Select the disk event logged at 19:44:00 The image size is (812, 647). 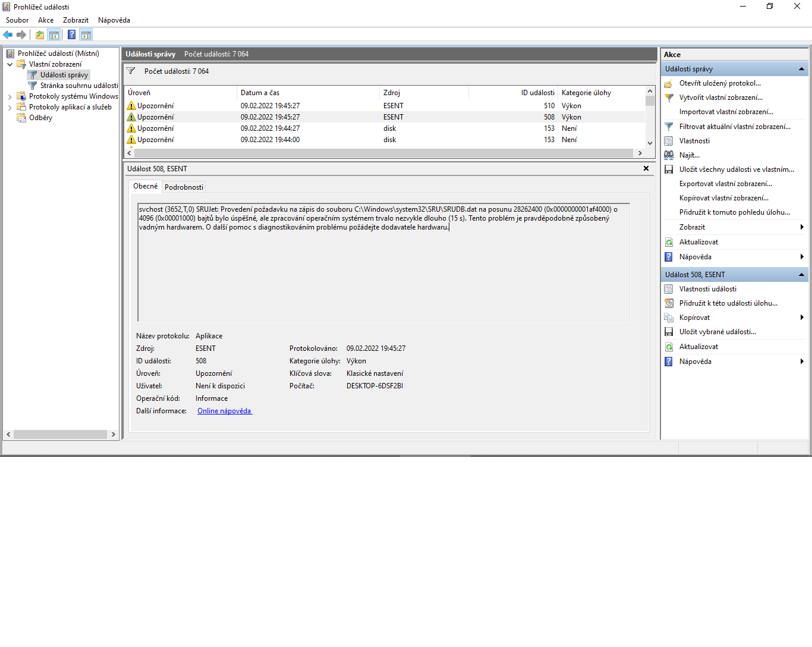[x=384, y=140]
